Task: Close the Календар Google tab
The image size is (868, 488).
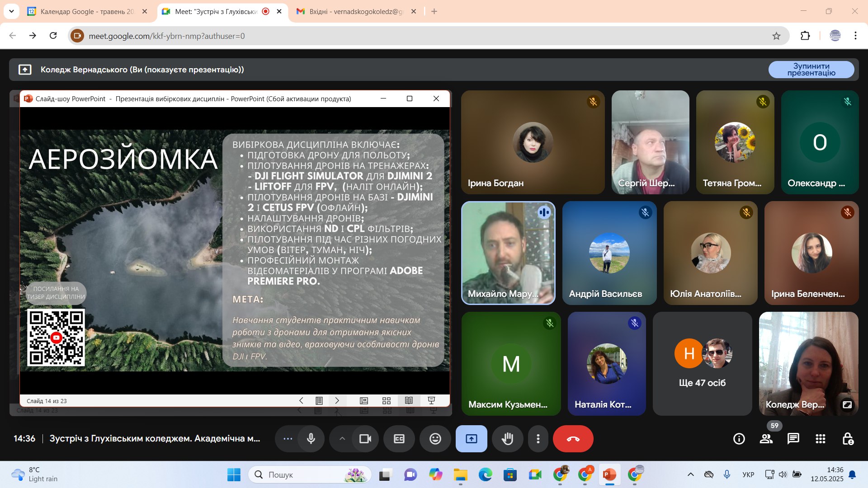Action: click(x=145, y=12)
